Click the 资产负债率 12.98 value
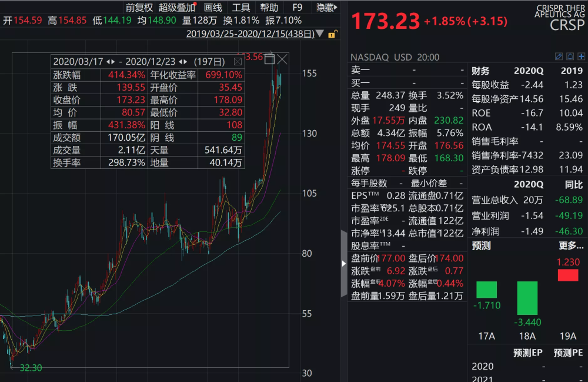This screenshot has width=588, height=382. [532, 170]
